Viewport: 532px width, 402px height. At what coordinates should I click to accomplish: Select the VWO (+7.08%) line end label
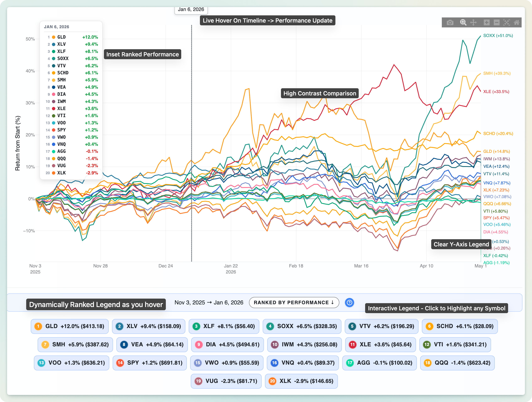pos(497,197)
